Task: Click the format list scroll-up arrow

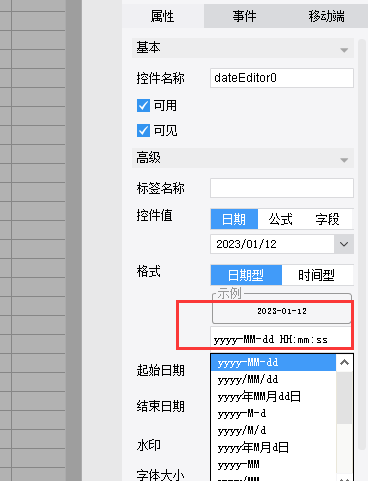Action: pos(344,362)
